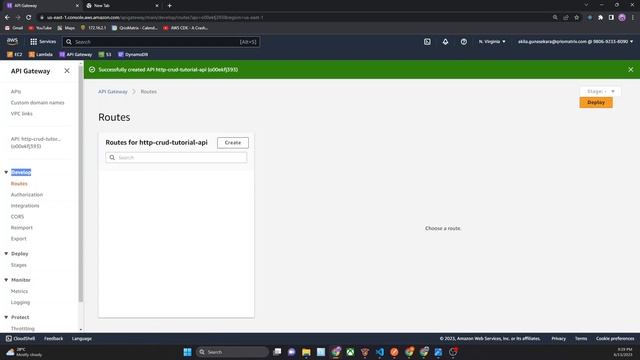Screen dimensions: 640x360
Task: Open the account menu dropdown
Action: point(575,42)
